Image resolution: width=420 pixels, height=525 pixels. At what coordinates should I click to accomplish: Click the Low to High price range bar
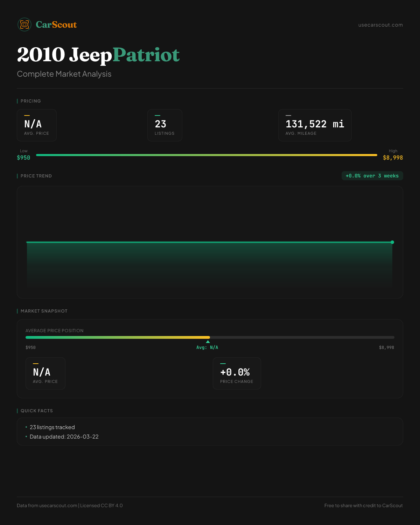coord(206,155)
